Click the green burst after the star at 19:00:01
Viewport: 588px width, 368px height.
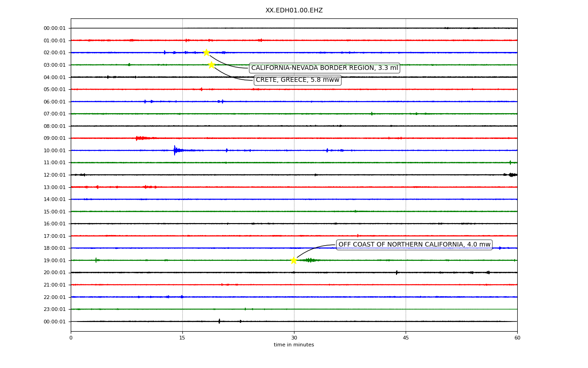(x=310, y=260)
